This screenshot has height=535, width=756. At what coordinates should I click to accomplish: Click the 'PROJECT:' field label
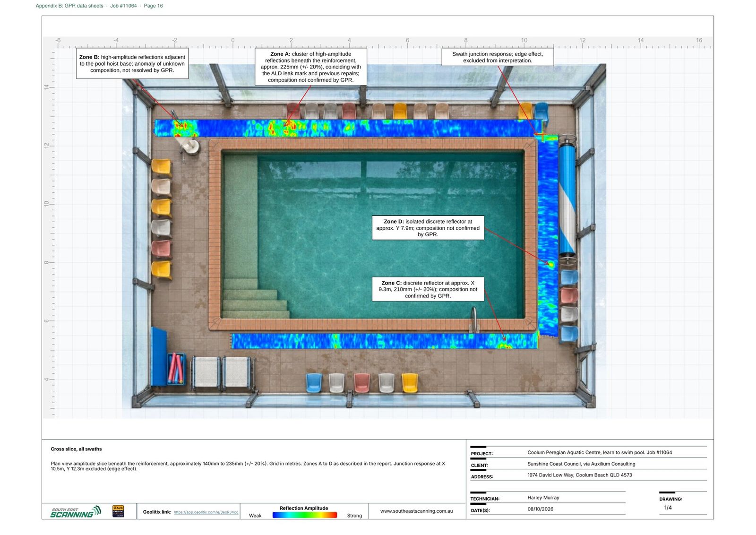[481, 454]
